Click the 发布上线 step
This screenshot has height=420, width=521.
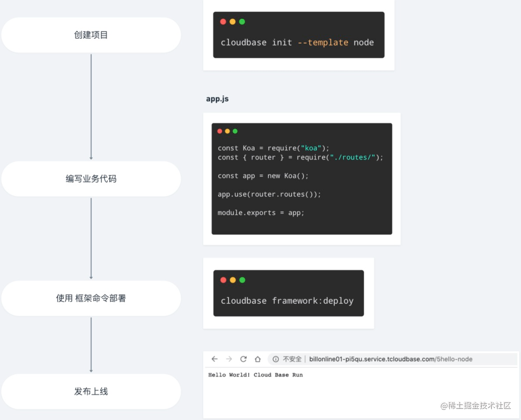tap(91, 391)
